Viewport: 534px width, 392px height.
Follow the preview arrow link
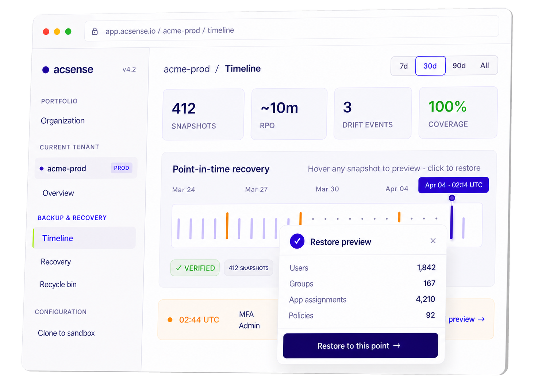pos(466,319)
